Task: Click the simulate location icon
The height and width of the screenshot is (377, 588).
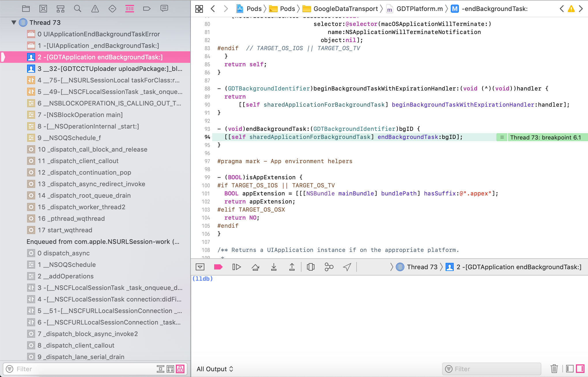Action: pos(347,267)
